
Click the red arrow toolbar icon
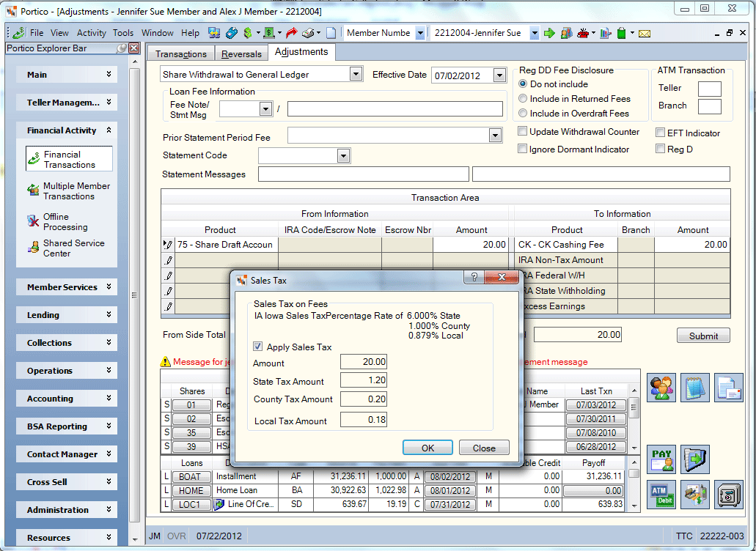pyautogui.click(x=291, y=33)
